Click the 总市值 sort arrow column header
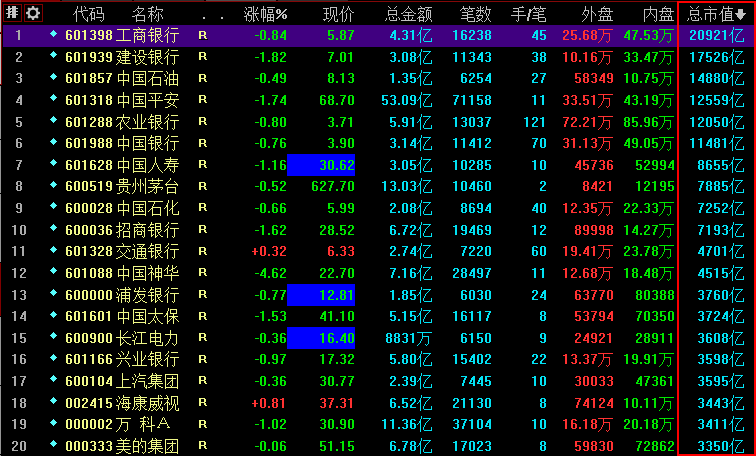The image size is (756, 456). [716, 14]
